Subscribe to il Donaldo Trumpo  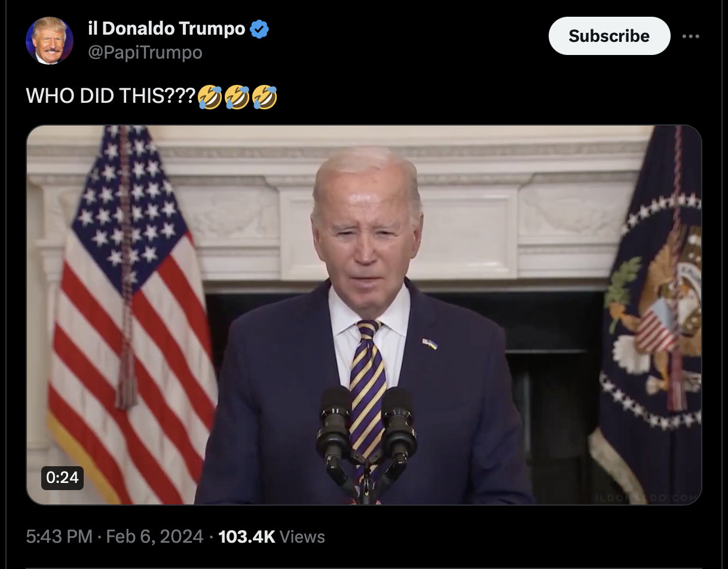point(609,36)
